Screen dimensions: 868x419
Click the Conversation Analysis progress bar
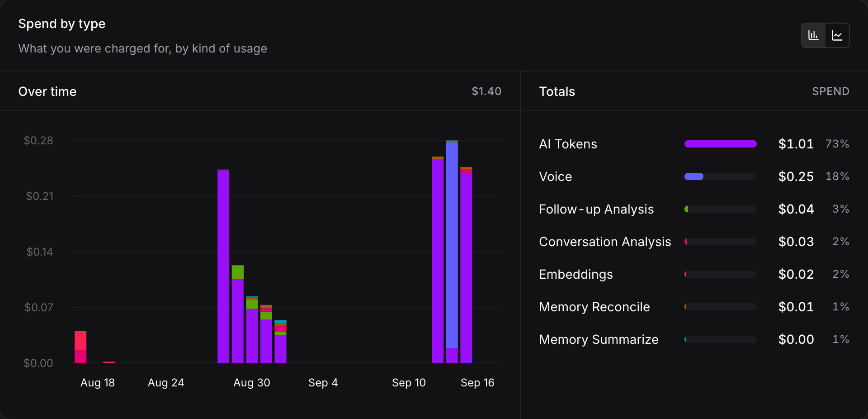(x=721, y=242)
